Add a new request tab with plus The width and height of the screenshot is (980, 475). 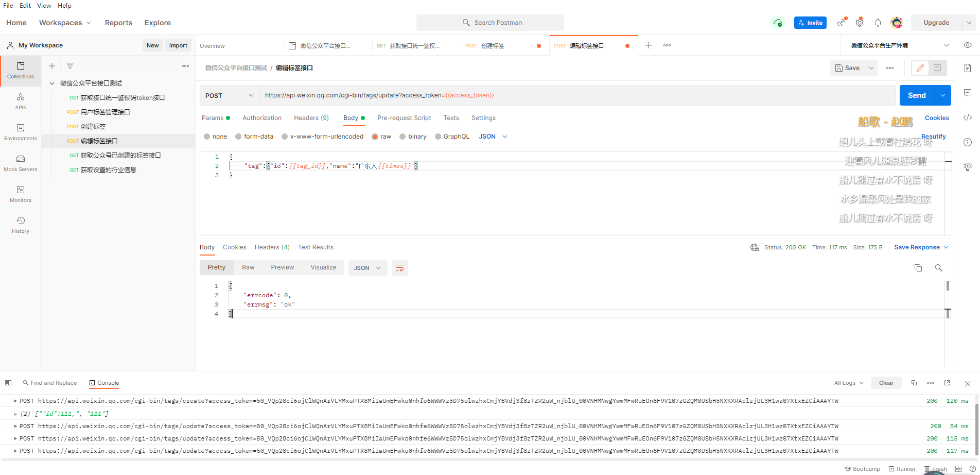click(x=649, y=45)
